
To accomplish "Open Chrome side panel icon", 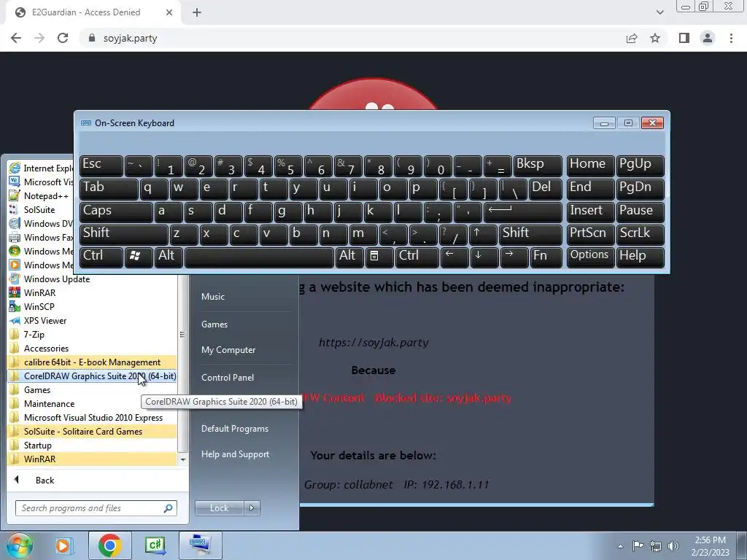I will coord(684,38).
